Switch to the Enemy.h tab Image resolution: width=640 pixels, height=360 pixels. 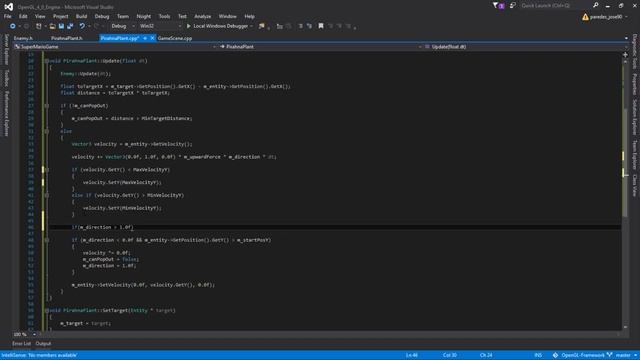24,38
